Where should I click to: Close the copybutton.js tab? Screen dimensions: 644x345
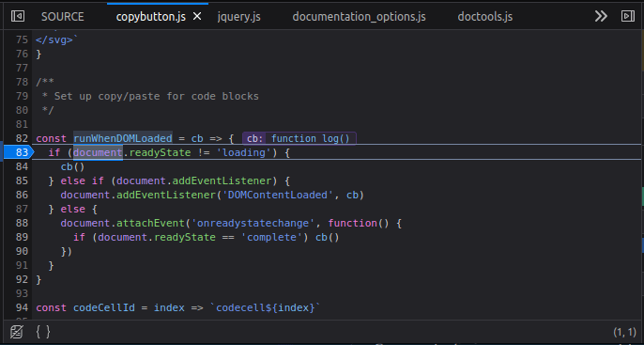click(x=197, y=16)
